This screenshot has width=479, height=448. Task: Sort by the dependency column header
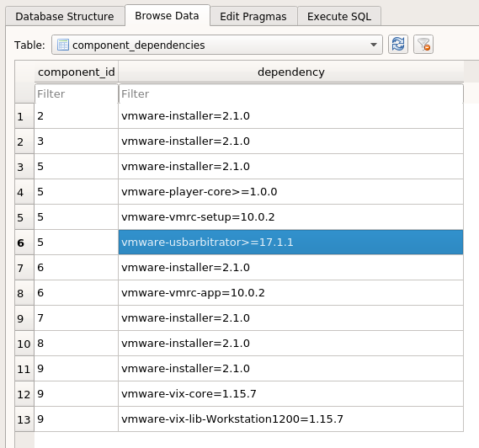coord(290,72)
